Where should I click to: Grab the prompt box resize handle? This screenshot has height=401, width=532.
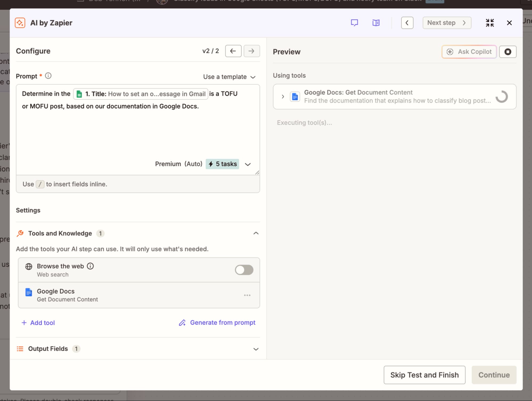257,173
